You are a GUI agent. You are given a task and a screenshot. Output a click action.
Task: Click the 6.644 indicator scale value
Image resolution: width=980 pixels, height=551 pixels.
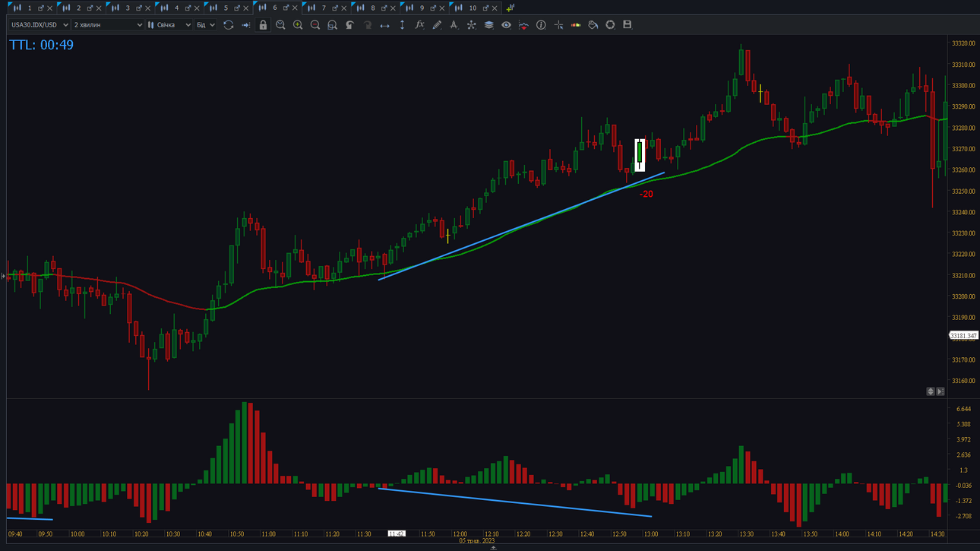pyautogui.click(x=963, y=410)
